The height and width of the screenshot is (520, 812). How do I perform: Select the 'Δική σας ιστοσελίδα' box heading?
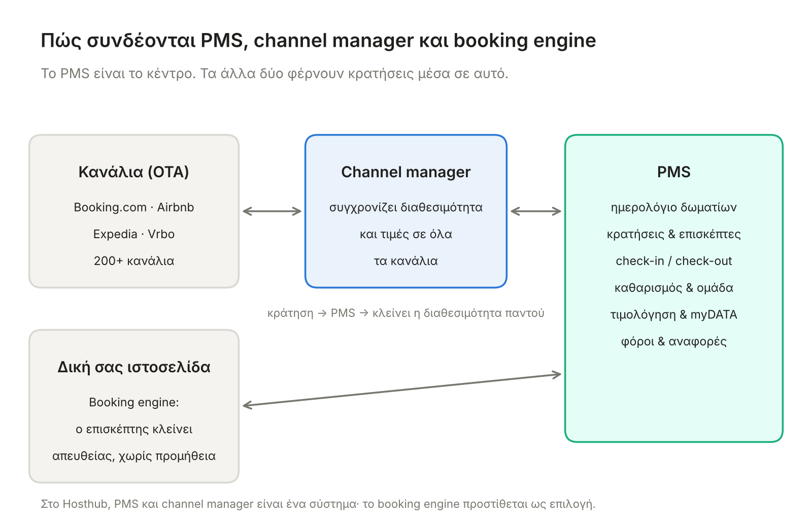[134, 367]
